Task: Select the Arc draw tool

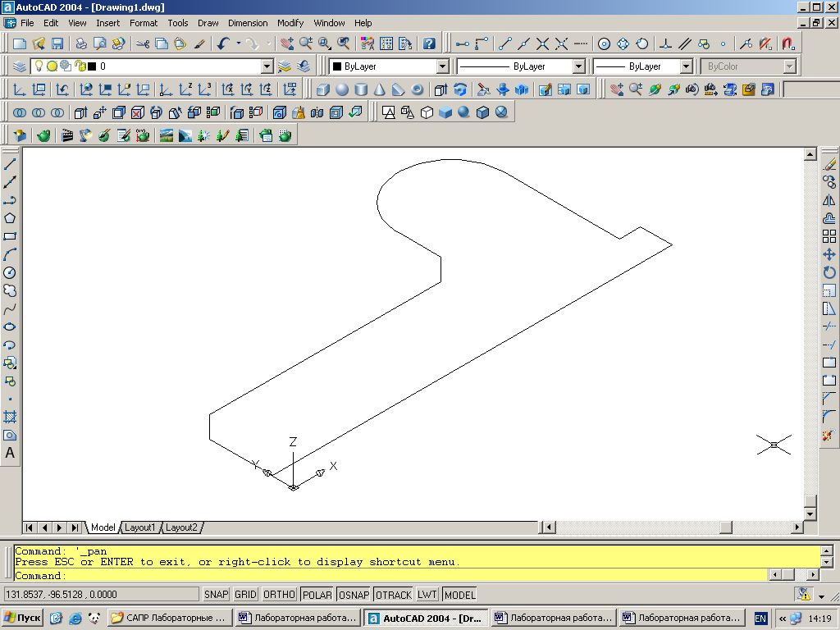Action: tap(10, 254)
